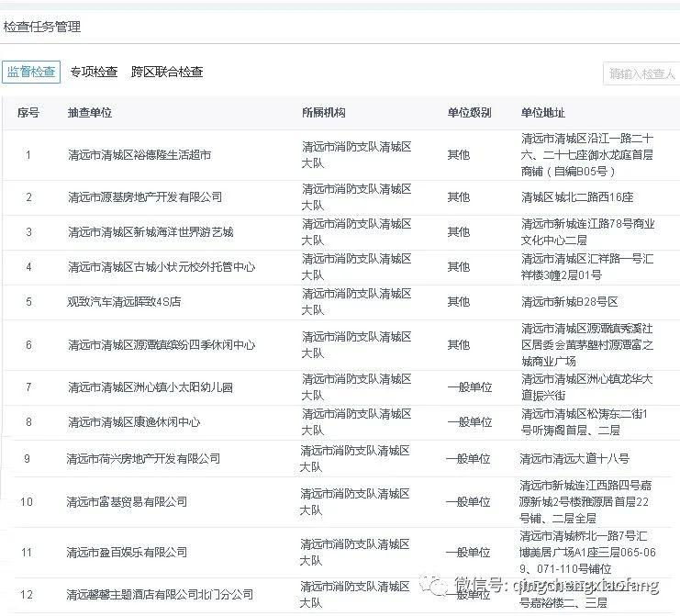Click the 请输入检查人 search field
The width and height of the screenshot is (680, 616).
point(641,73)
